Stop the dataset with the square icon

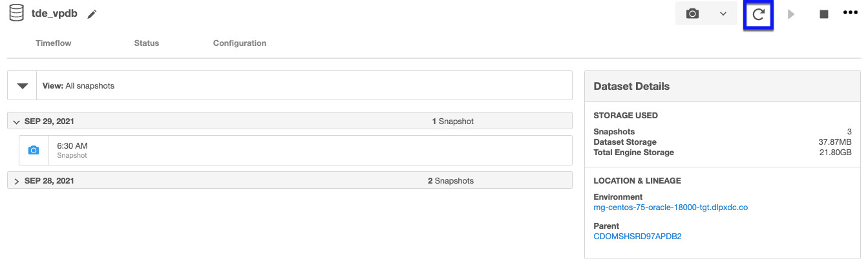coord(823,14)
